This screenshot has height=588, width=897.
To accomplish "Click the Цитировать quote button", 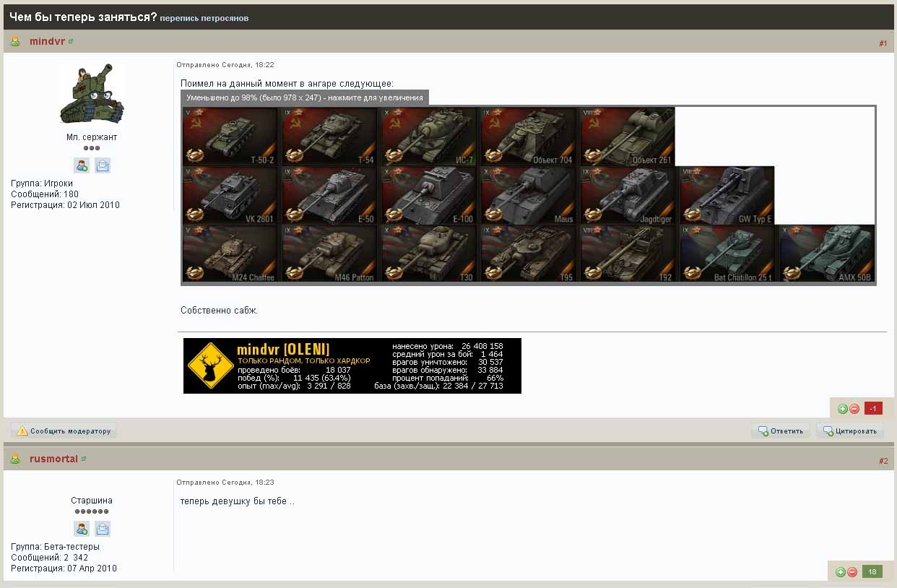I will pos(849,431).
